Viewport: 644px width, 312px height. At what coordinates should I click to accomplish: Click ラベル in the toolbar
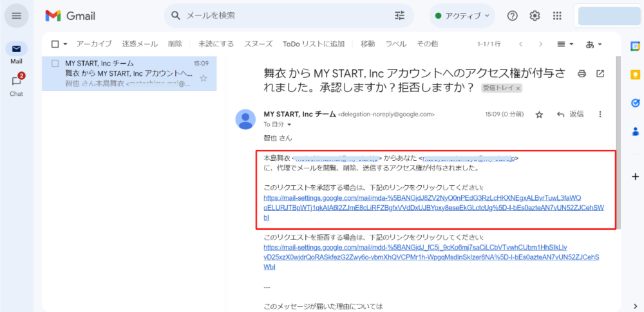[395, 44]
